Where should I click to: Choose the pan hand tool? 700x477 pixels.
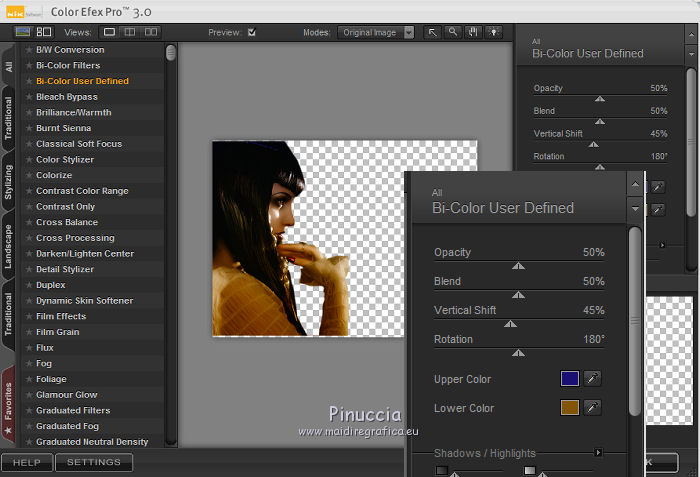point(473,32)
